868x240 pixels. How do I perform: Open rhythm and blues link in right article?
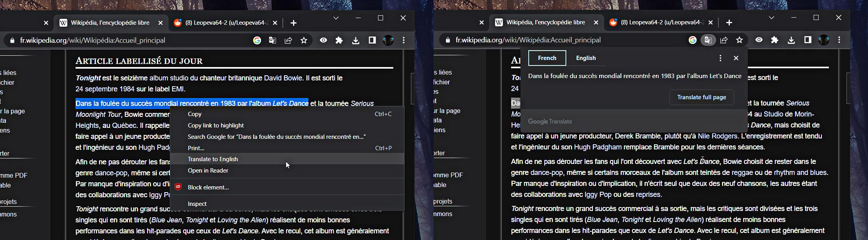801,173
